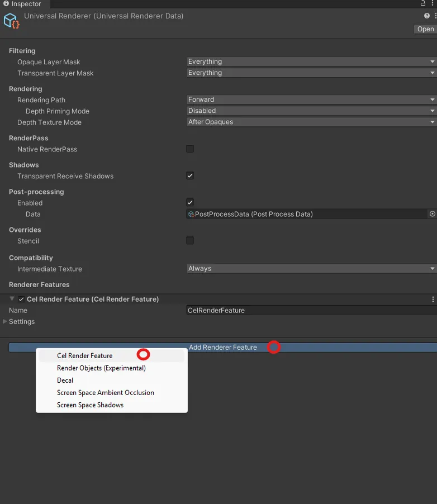Click the Inspector info icon on tab
Image resolution: width=437 pixels, height=504 pixels.
point(6,3)
